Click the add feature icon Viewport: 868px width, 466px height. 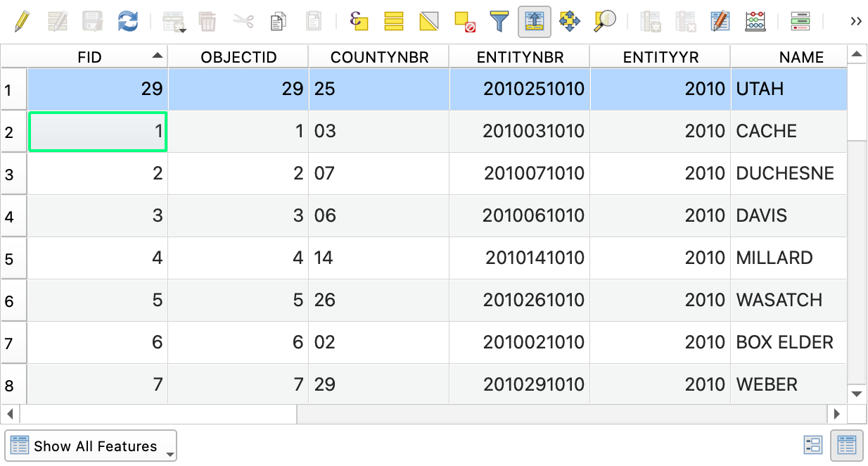174,21
